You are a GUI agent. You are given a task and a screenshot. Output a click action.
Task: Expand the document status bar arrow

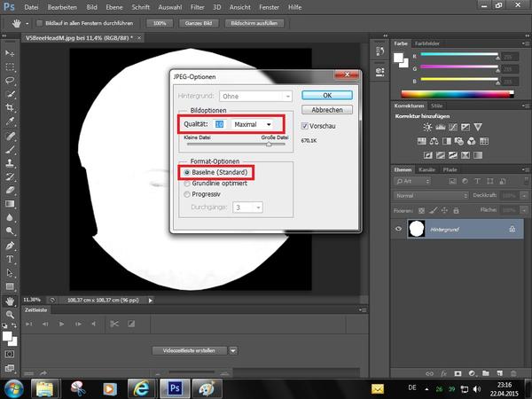pyautogui.click(x=151, y=300)
